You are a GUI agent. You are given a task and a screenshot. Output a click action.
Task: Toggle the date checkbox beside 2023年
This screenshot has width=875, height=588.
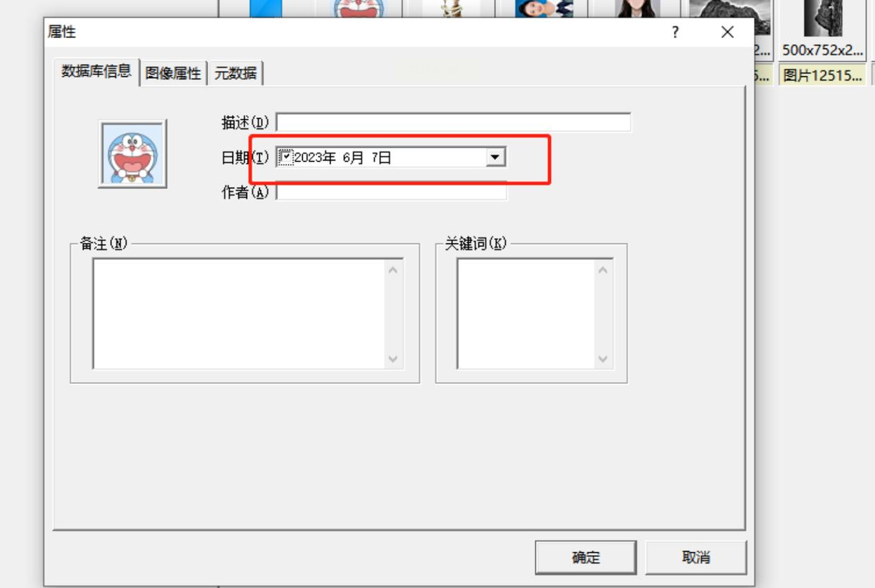285,157
